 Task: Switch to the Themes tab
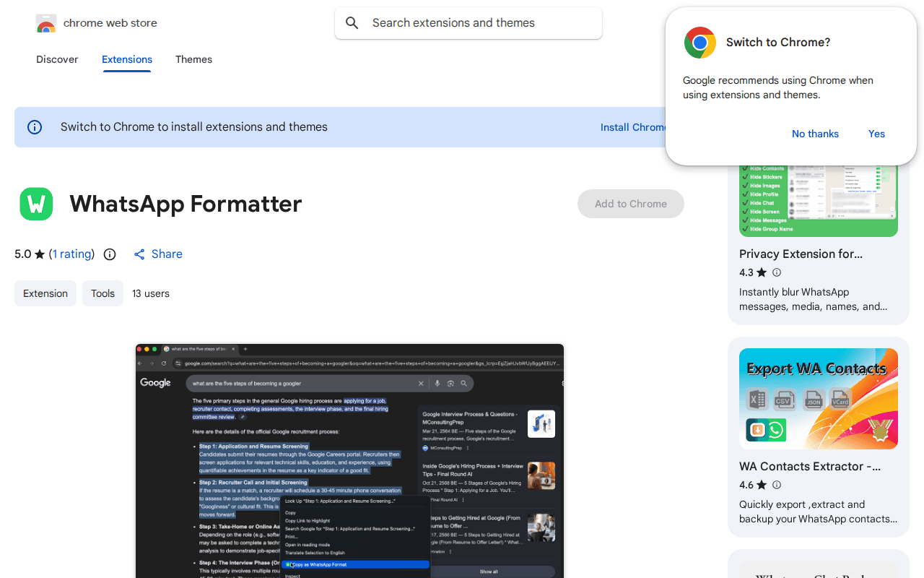[x=193, y=59]
